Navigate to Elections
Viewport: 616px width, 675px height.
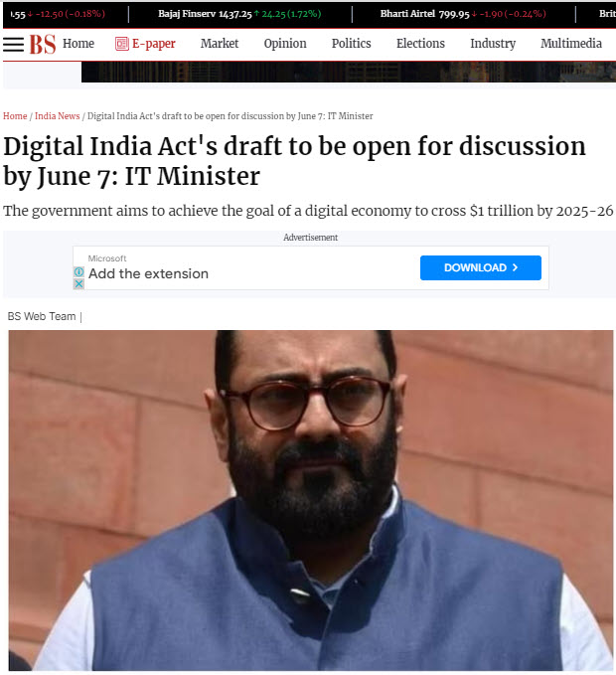420,44
